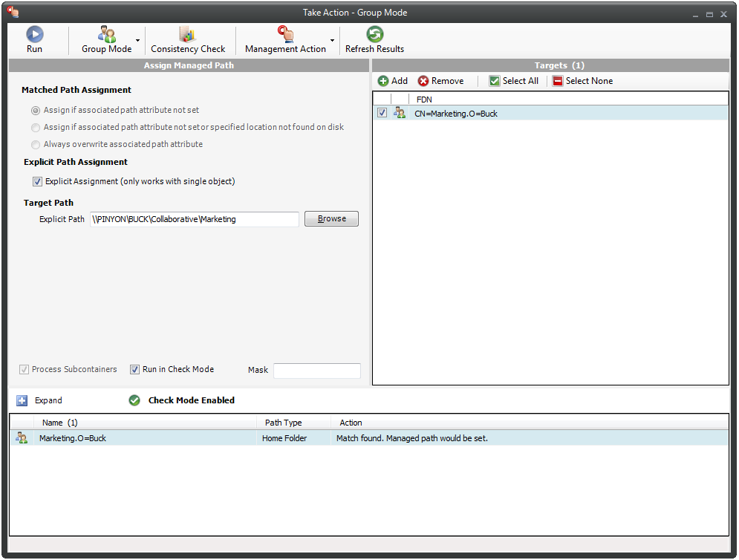Uncheck the CN=Marketing.O=Buck target checkbox

tap(382, 113)
